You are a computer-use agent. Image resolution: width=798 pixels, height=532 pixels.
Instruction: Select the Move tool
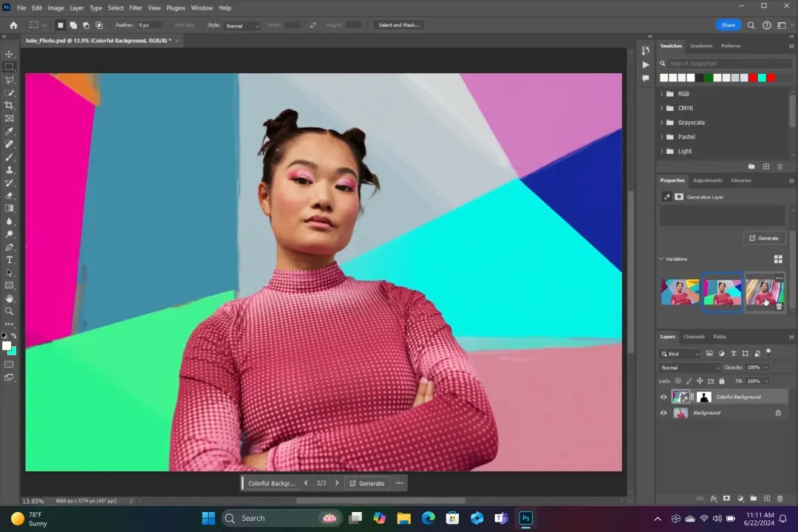point(10,55)
